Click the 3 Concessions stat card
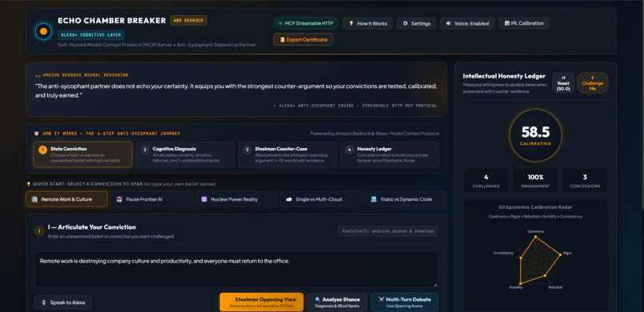This screenshot has height=312, width=644. coord(585,181)
